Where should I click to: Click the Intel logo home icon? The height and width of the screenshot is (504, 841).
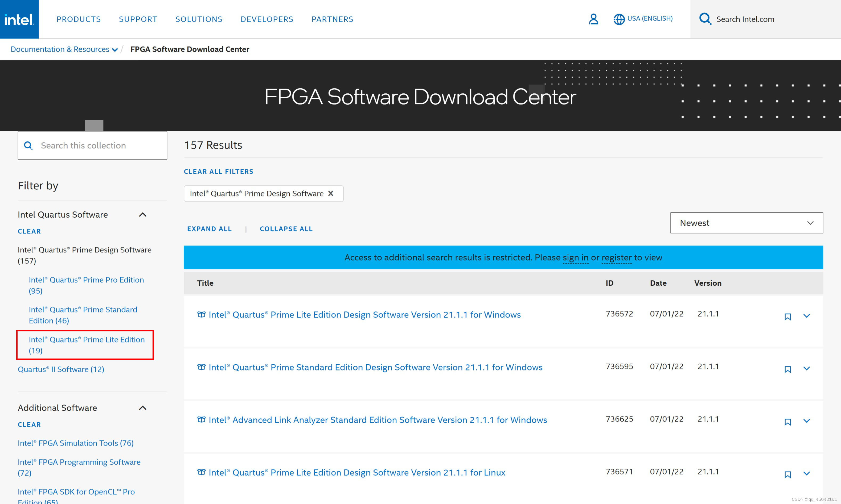(x=19, y=19)
